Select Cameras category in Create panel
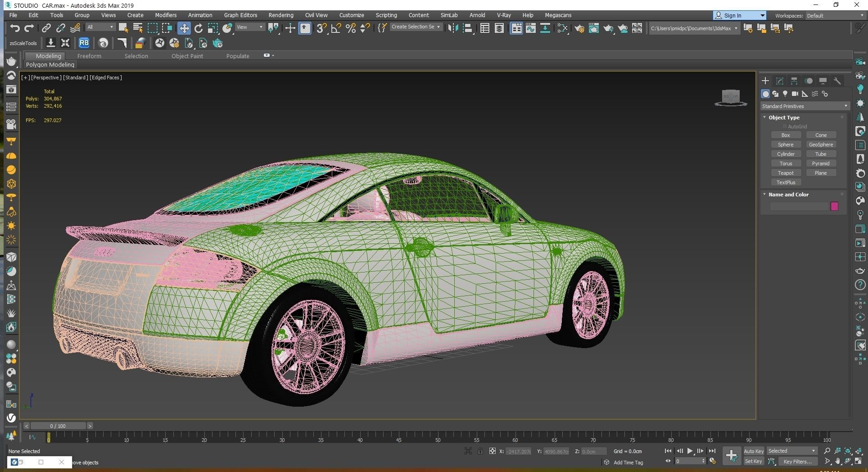The height and width of the screenshot is (472, 868). click(795, 94)
